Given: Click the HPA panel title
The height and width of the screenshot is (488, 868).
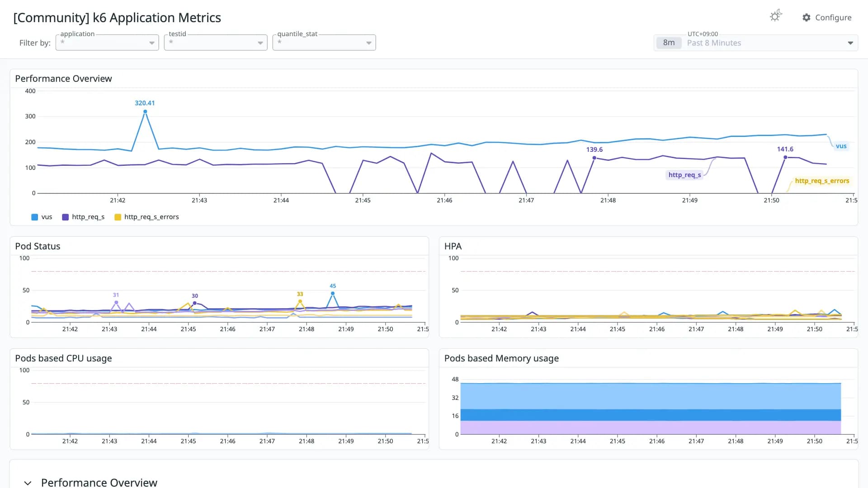Looking at the screenshot, I should click(453, 246).
